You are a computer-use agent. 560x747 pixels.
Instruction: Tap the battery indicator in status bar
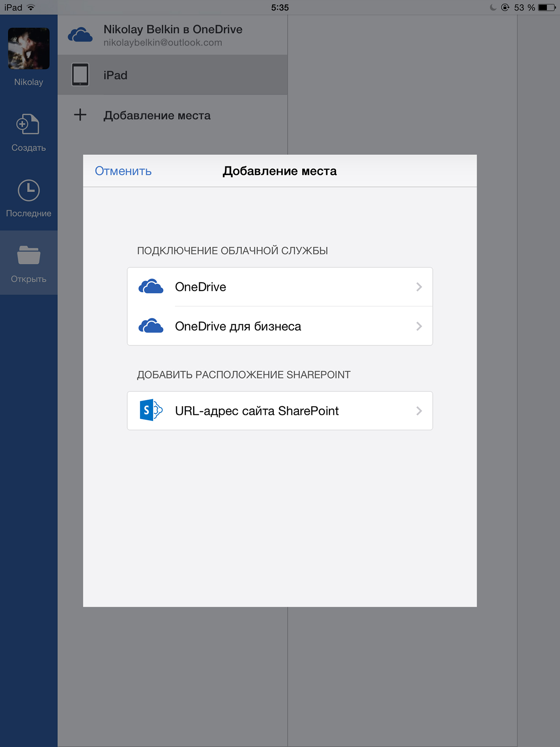coord(547,7)
